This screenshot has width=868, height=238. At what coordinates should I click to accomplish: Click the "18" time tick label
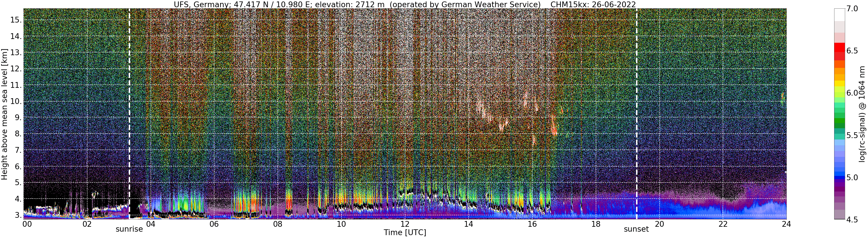[596, 224]
